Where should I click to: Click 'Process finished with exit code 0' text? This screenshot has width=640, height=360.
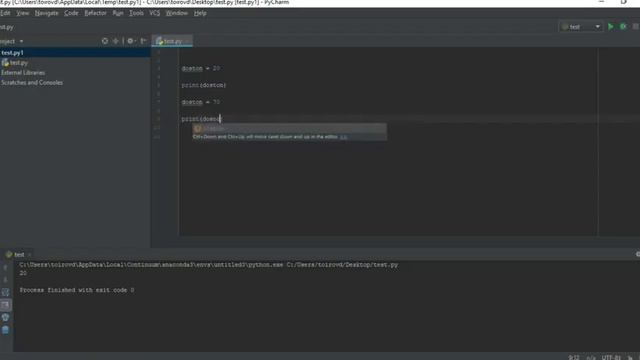tap(77, 290)
